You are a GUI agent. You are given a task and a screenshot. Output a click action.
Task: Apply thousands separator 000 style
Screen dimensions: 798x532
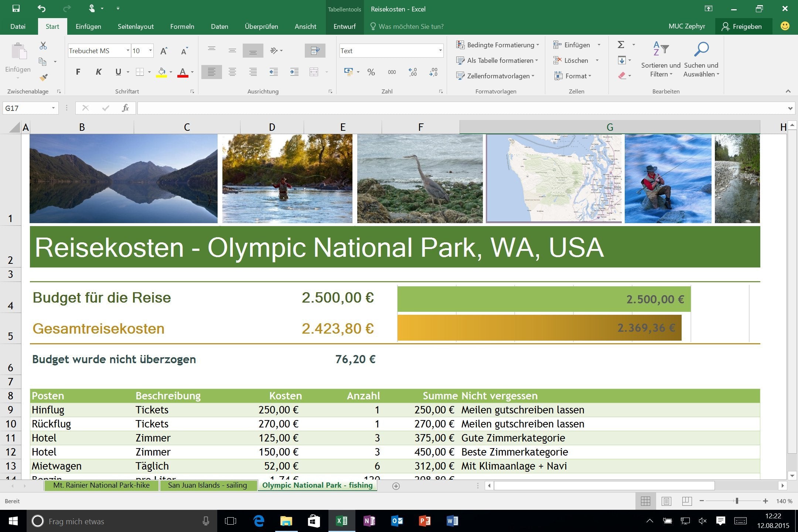pos(392,72)
